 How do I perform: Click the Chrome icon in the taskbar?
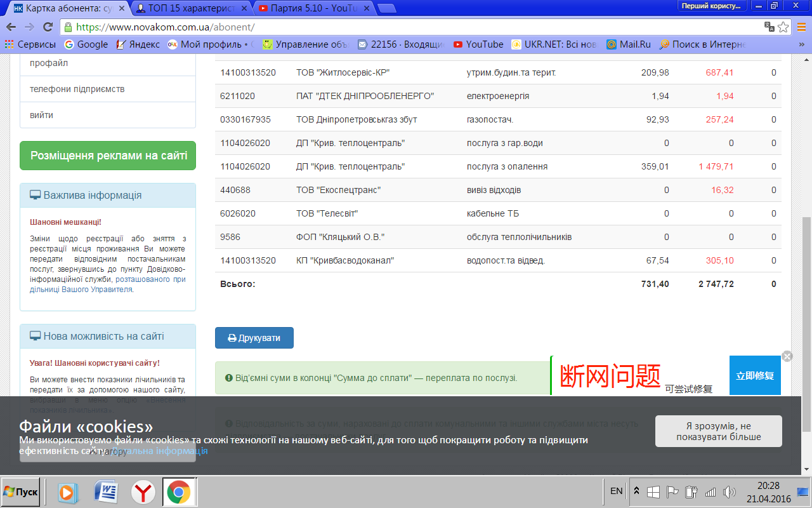(x=179, y=492)
